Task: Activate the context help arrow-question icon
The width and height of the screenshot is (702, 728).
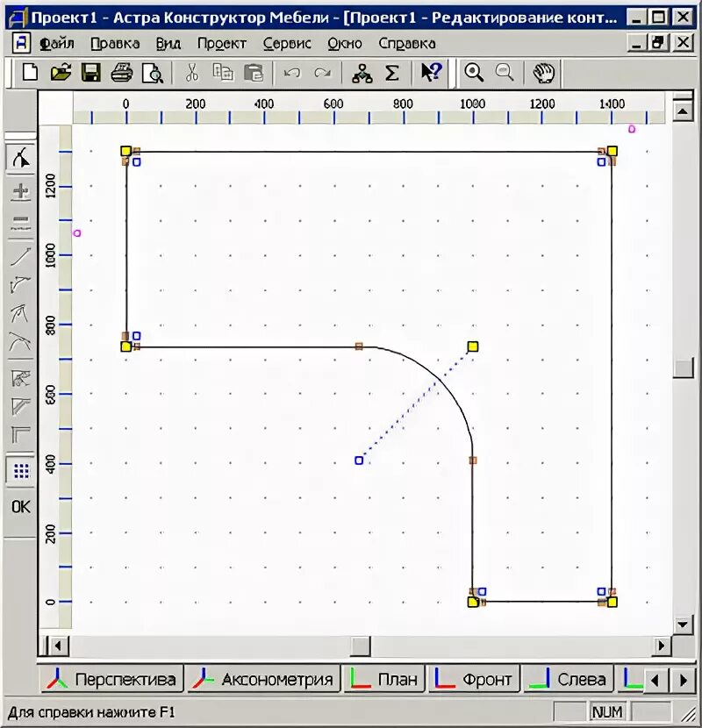Action: (x=431, y=73)
